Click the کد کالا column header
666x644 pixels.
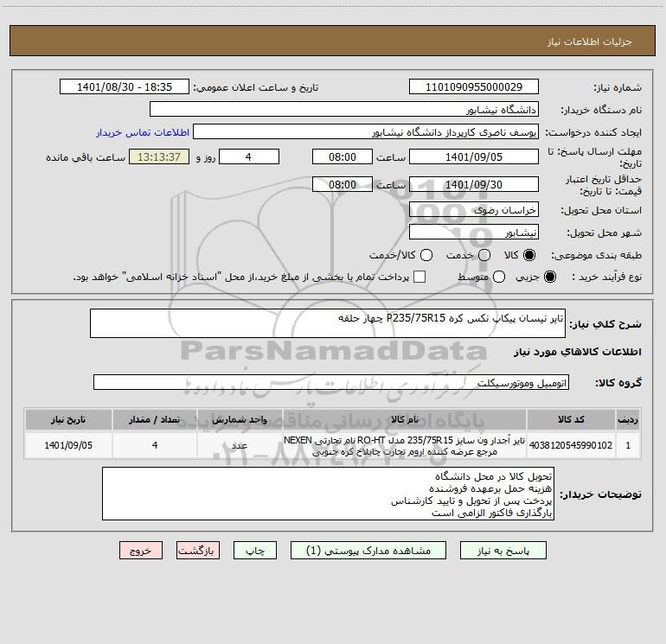[571, 419]
